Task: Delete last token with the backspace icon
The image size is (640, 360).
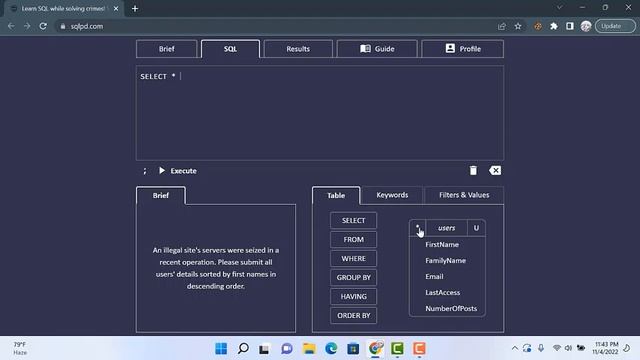Action: [x=495, y=170]
